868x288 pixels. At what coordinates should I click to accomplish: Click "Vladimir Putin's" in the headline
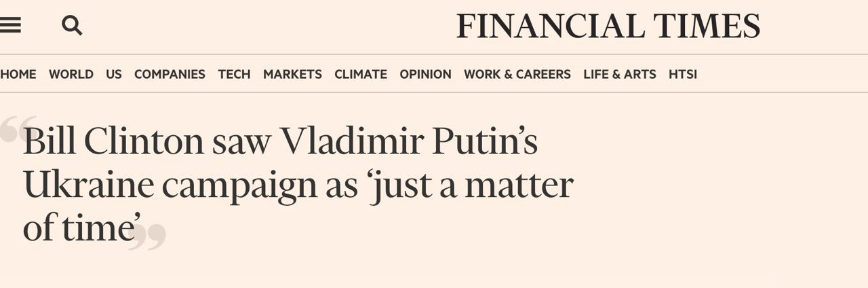409,143
